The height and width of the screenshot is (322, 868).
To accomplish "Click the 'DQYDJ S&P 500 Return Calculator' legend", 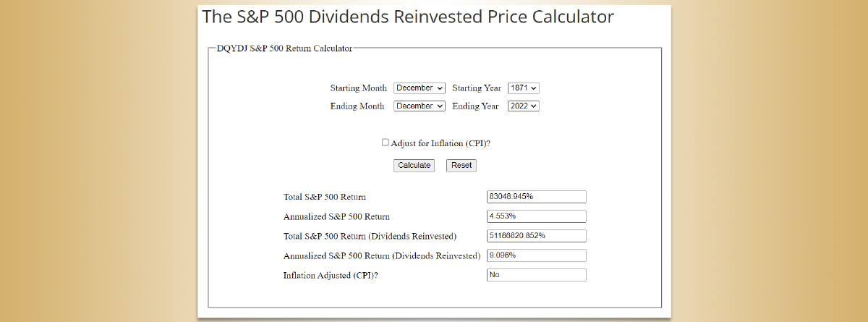I will [x=285, y=48].
